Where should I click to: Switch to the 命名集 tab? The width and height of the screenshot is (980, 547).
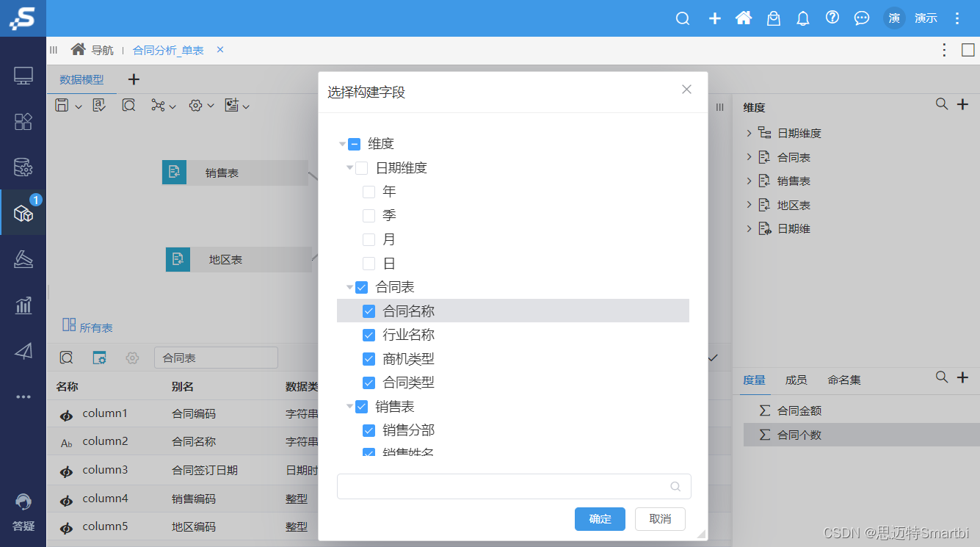pos(844,380)
